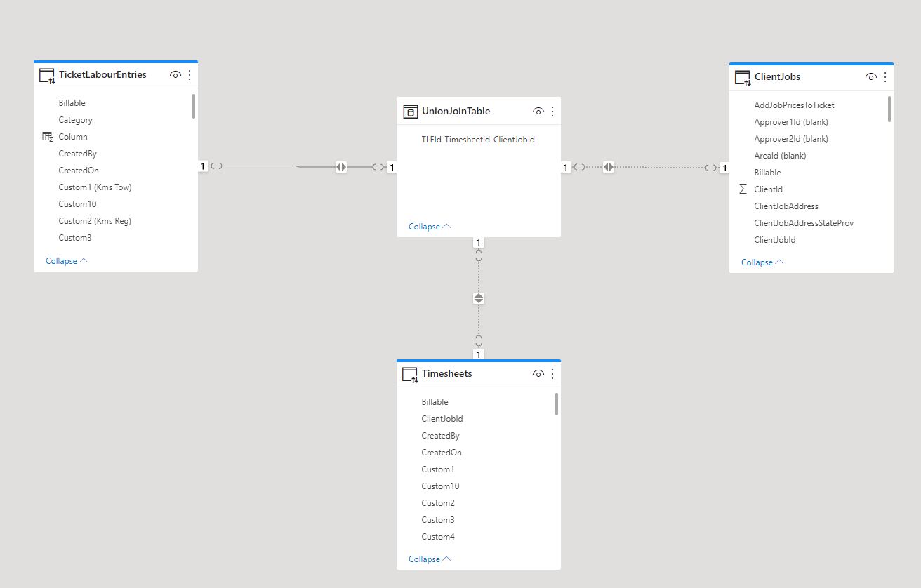The width and height of the screenshot is (921, 588).
Task: Collapse the ClientJobs table card
Action: click(x=762, y=262)
